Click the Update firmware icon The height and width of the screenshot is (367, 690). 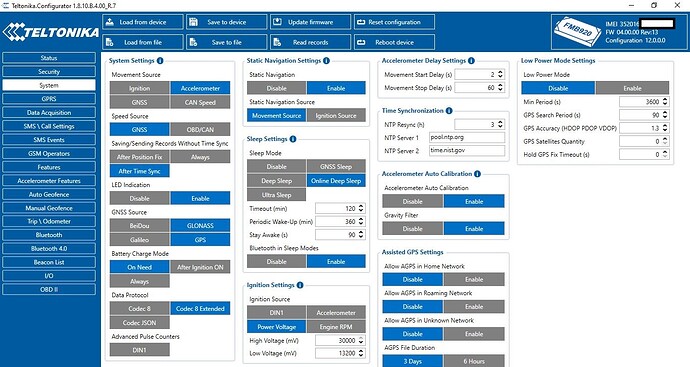[x=277, y=22]
